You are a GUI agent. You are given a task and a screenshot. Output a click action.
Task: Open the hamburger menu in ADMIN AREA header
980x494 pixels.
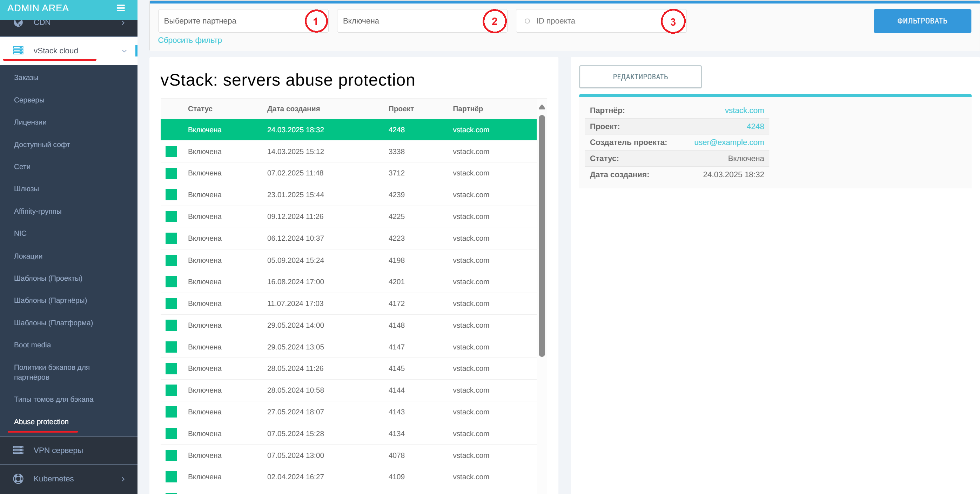click(121, 8)
